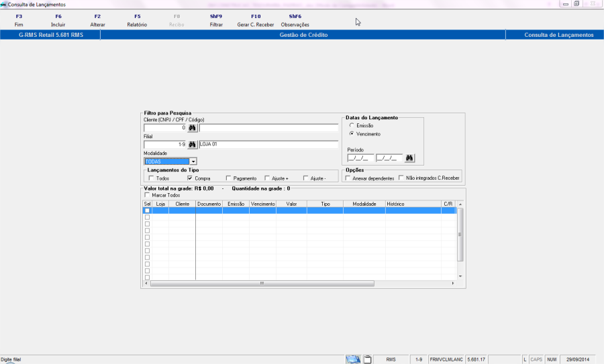Tick the Ajuste - checkbox
Viewport: 604px width, 364px height.
[305, 178]
